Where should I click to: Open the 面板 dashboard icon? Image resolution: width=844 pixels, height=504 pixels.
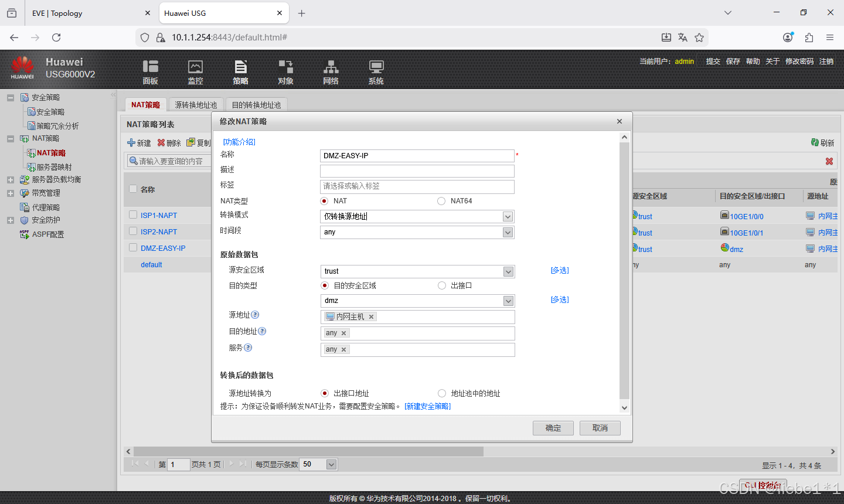point(150,71)
